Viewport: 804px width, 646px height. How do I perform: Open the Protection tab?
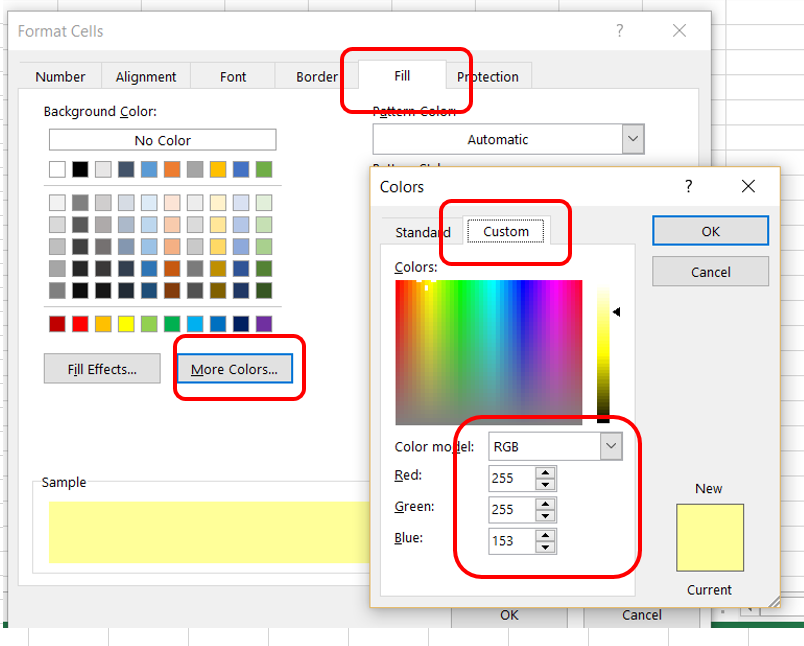[488, 77]
